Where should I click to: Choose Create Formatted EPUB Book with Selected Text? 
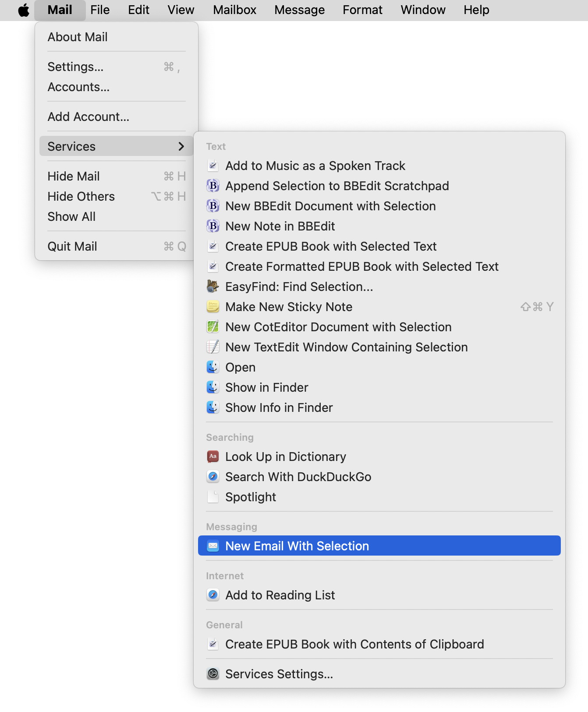tap(379, 266)
